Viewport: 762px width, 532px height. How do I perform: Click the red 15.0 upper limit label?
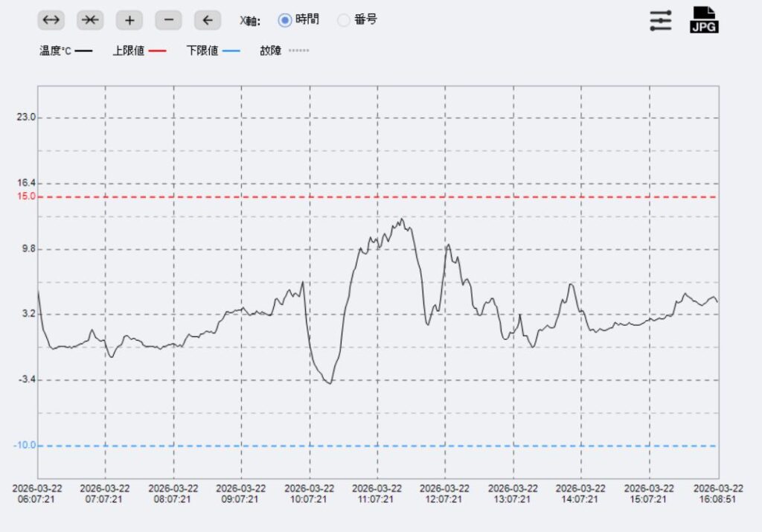[25, 196]
